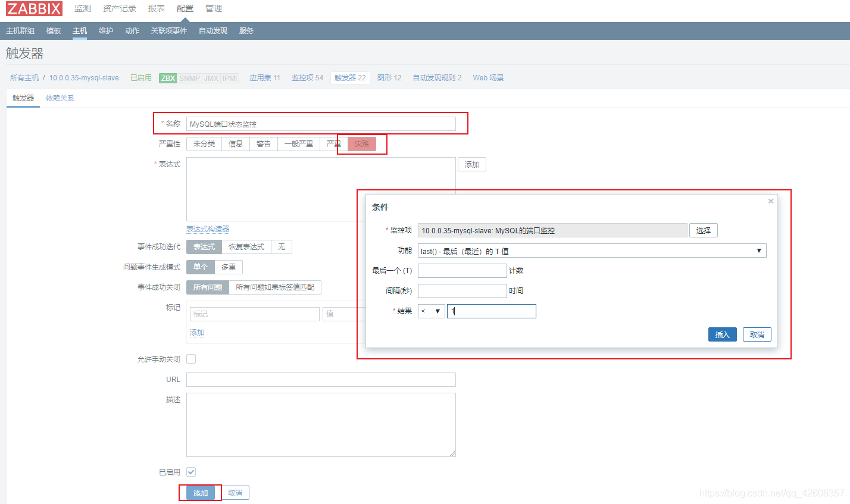Select severity 灾难
The width and height of the screenshot is (850, 504).
pos(362,144)
